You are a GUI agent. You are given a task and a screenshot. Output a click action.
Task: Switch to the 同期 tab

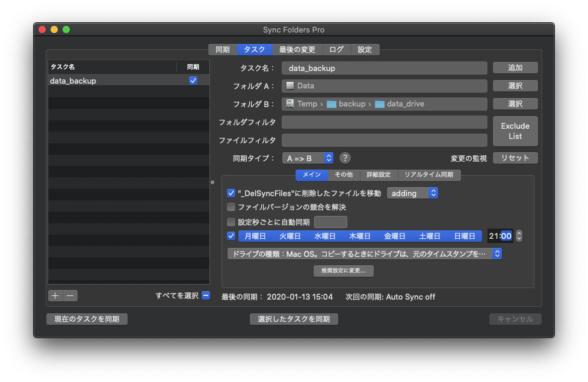pyautogui.click(x=223, y=49)
